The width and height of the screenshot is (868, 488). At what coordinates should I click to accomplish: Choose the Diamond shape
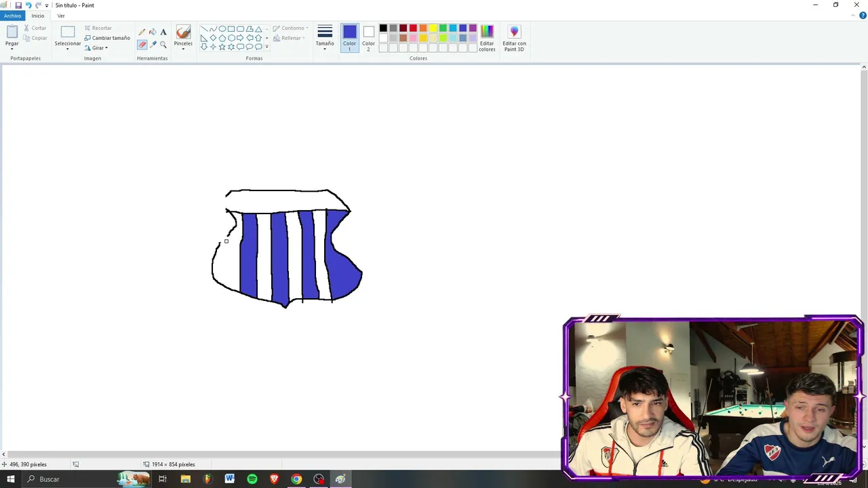pos(213,38)
